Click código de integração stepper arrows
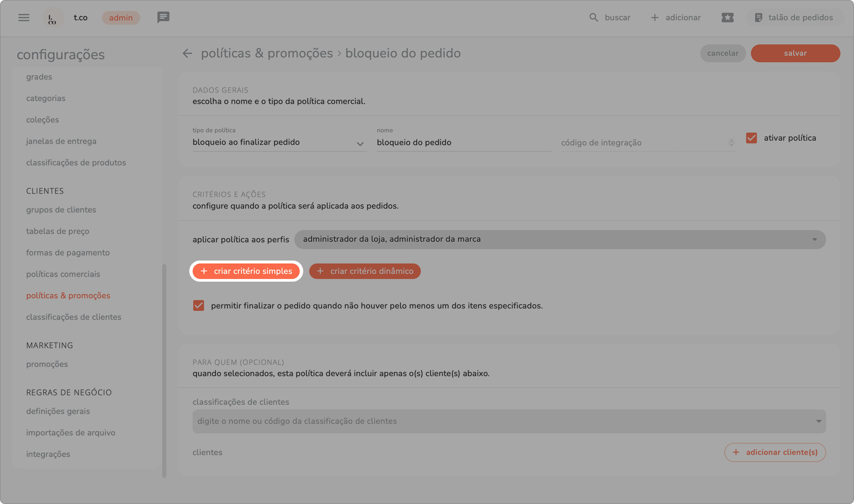The height and width of the screenshot is (504, 854). [731, 143]
